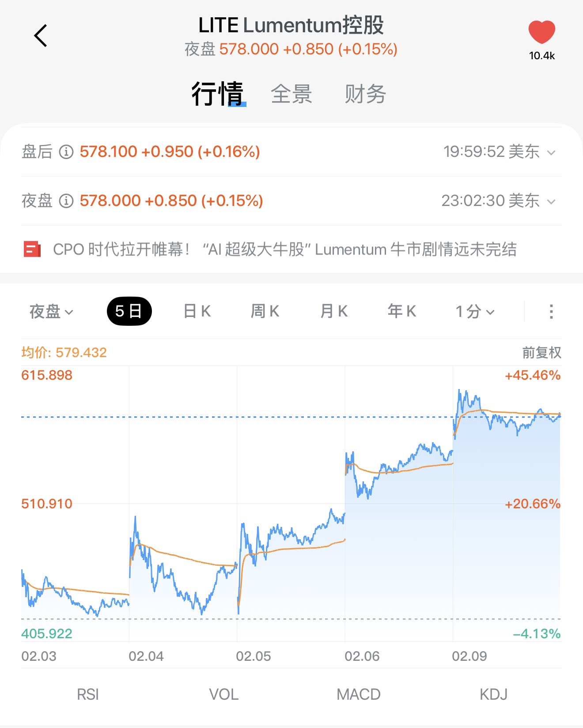Open the 夜盘 session dropdown above chart
Viewport: 583px width, 728px height.
tap(51, 312)
